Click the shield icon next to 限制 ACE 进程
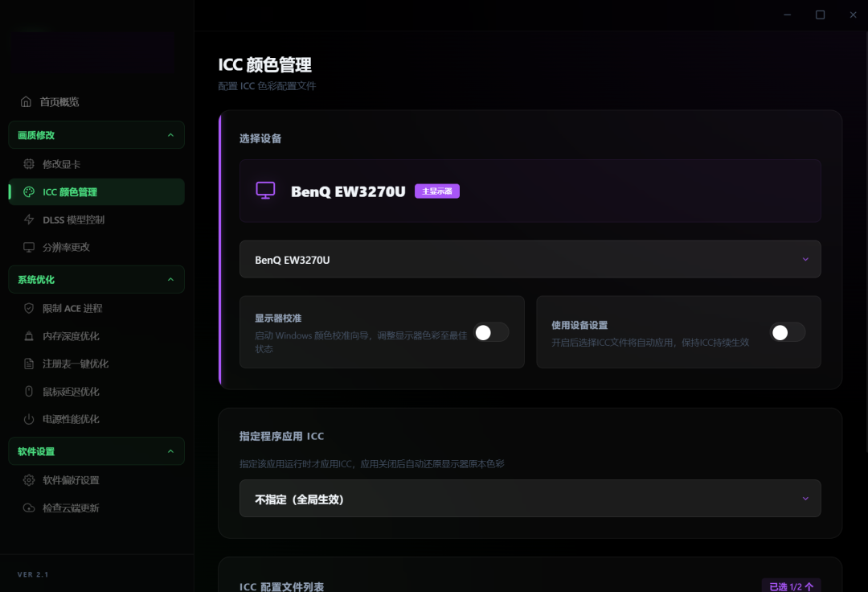 (x=29, y=308)
